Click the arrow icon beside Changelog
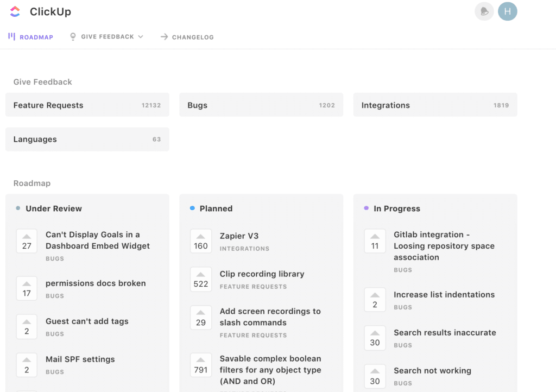 [164, 37]
